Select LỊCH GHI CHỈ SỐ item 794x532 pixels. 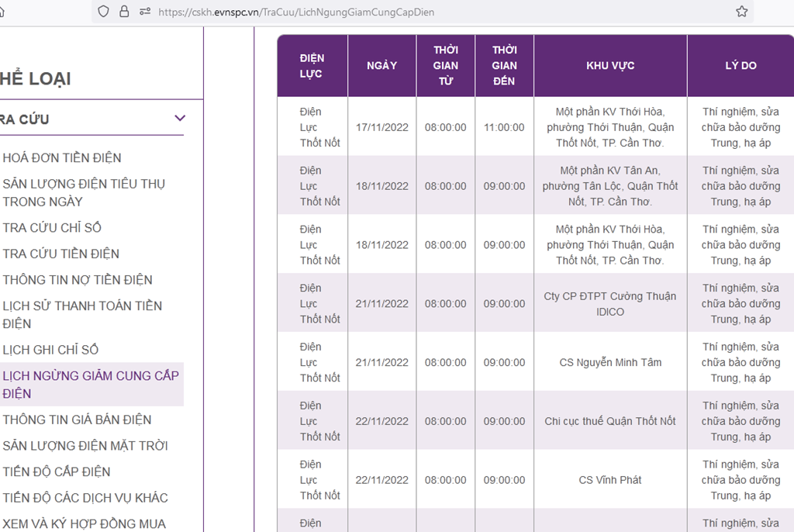click(50, 350)
